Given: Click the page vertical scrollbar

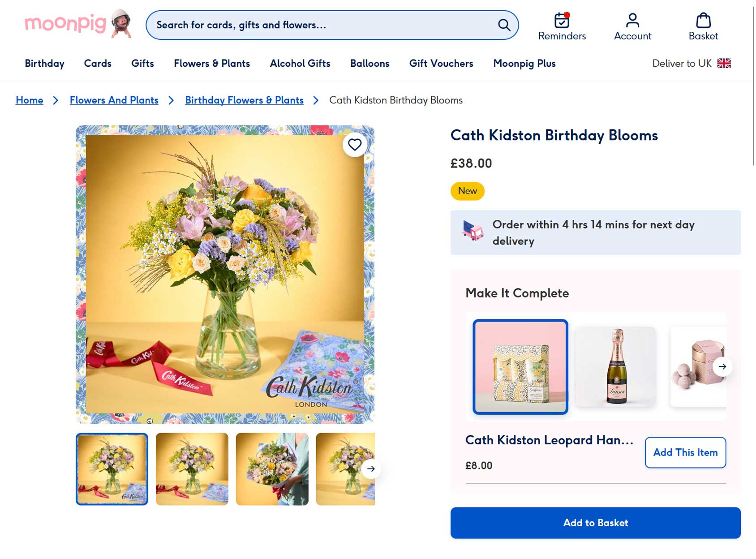Looking at the screenshot, I should tap(753, 85).
